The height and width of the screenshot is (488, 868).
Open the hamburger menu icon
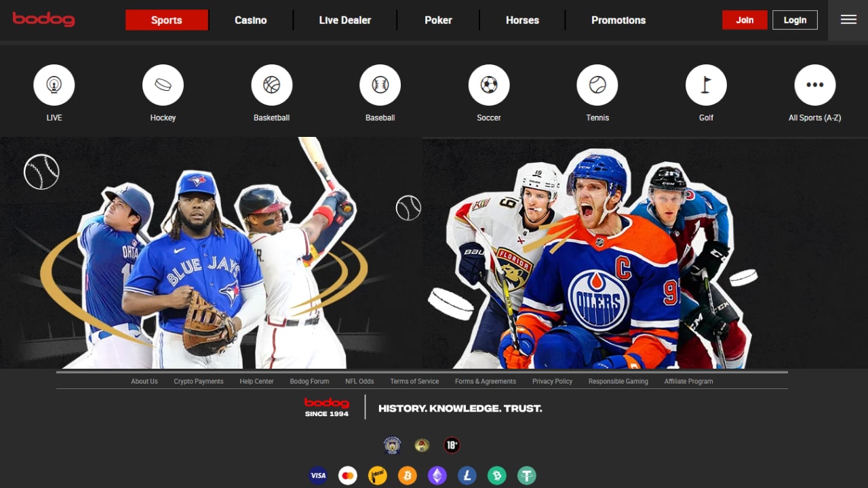click(848, 20)
